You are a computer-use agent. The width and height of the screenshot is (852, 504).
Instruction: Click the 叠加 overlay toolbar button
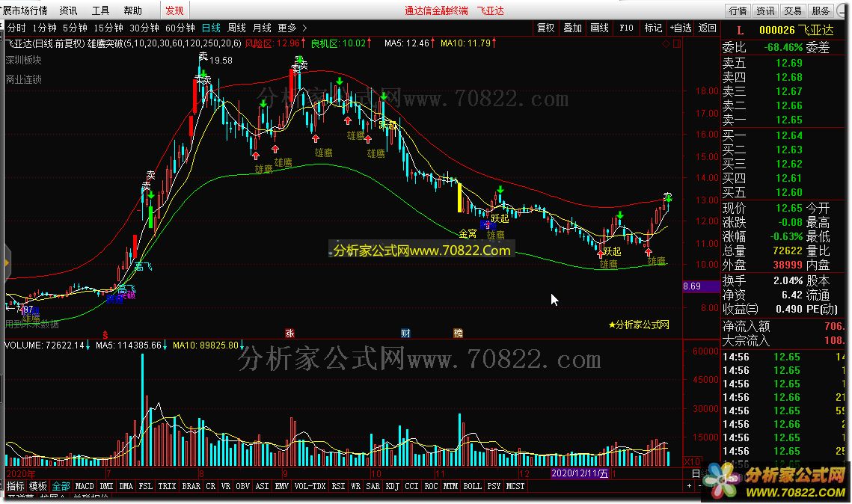(573, 28)
